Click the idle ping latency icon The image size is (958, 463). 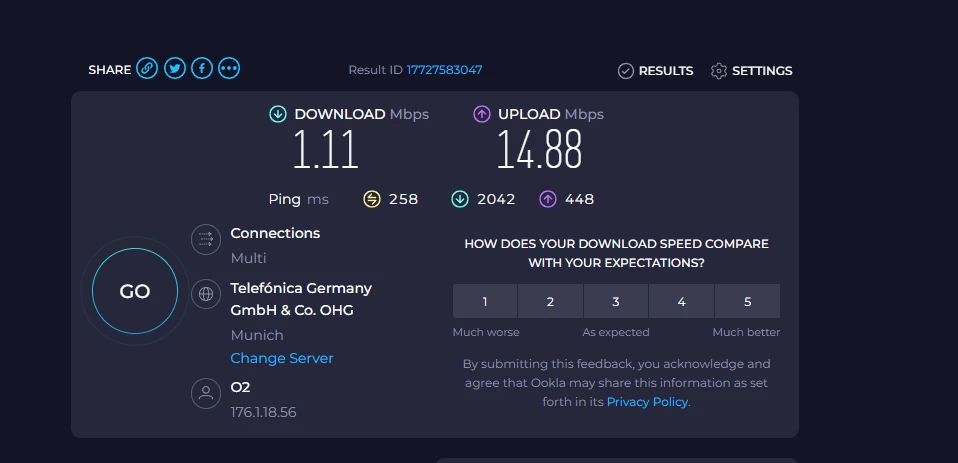372,199
